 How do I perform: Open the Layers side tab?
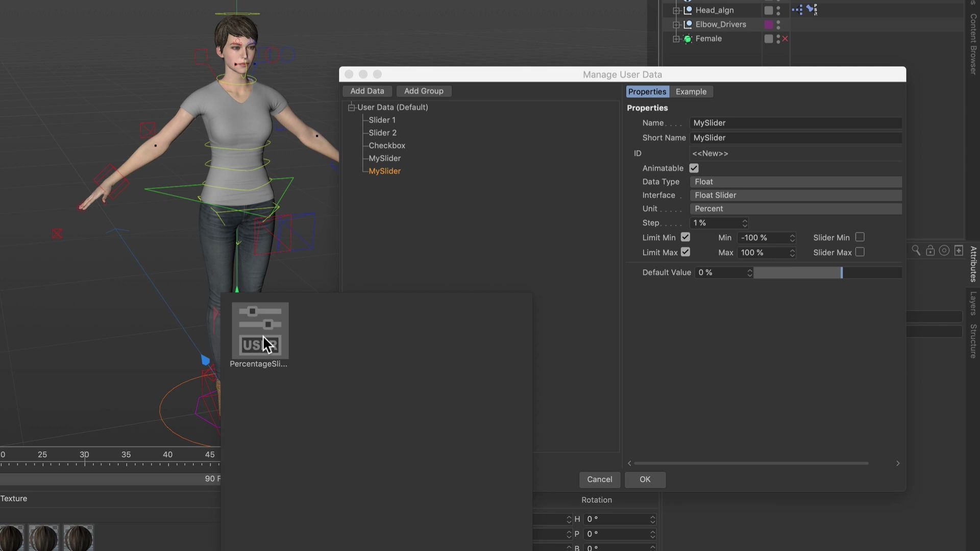tap(973, 303)
